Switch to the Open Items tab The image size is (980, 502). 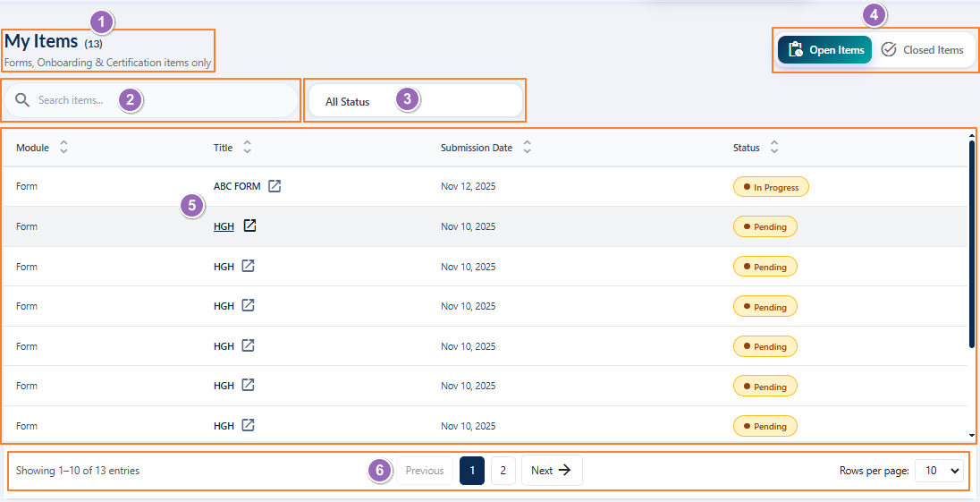point(824,50)
